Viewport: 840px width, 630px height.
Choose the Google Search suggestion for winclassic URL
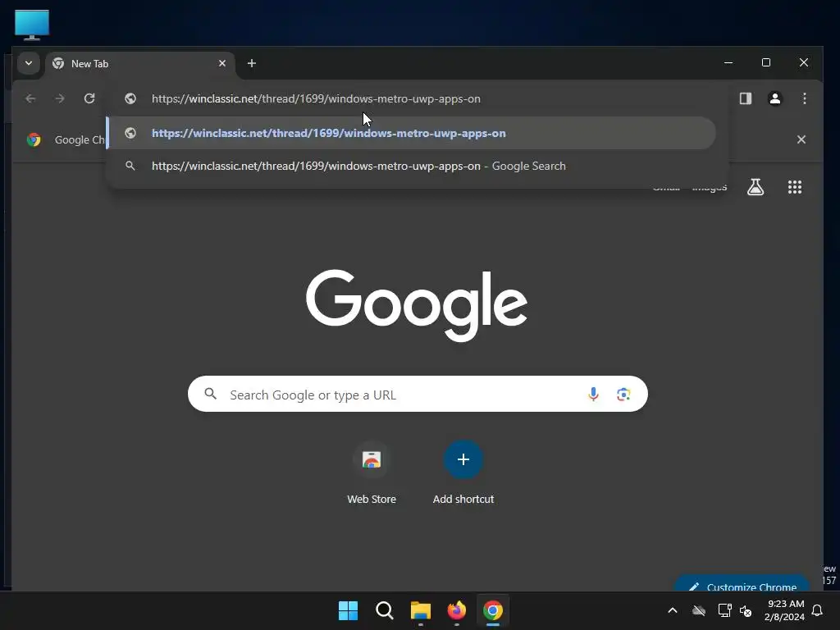point(411,166)
